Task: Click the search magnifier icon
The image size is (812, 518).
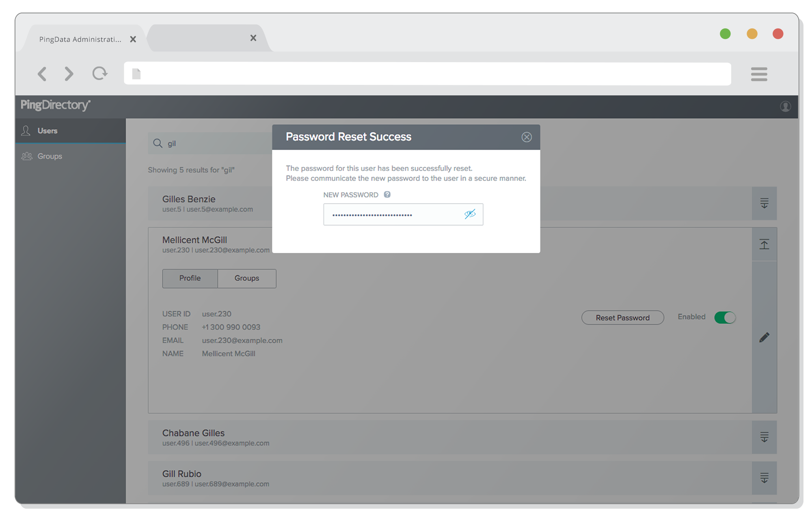Action: 158,143
